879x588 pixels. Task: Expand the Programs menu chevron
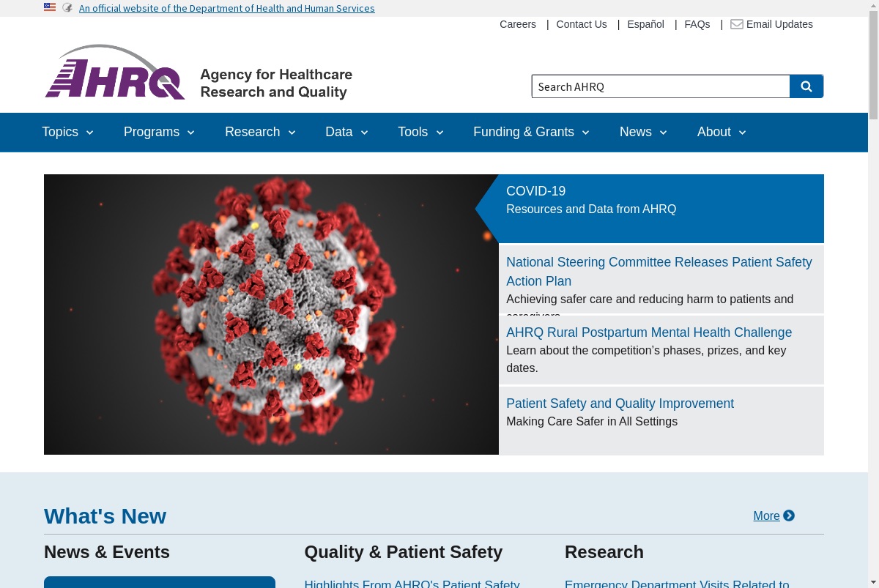[x=190, y=133]
